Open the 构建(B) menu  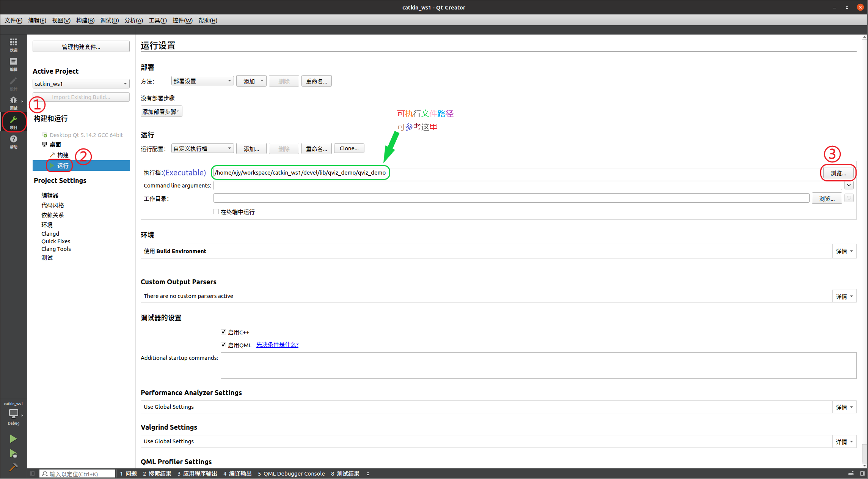click(x=85, y=20)
